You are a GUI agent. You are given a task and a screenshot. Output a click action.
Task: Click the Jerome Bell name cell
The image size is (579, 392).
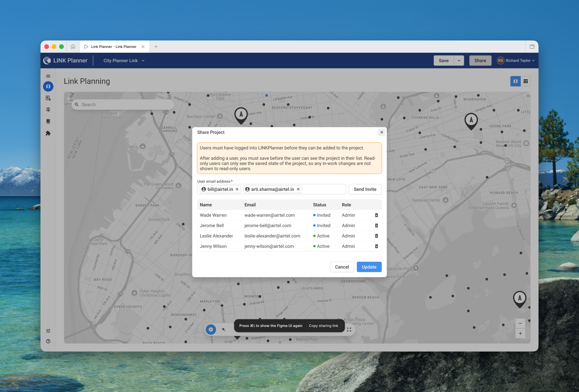pyautogui.click(x=212, y=225)
